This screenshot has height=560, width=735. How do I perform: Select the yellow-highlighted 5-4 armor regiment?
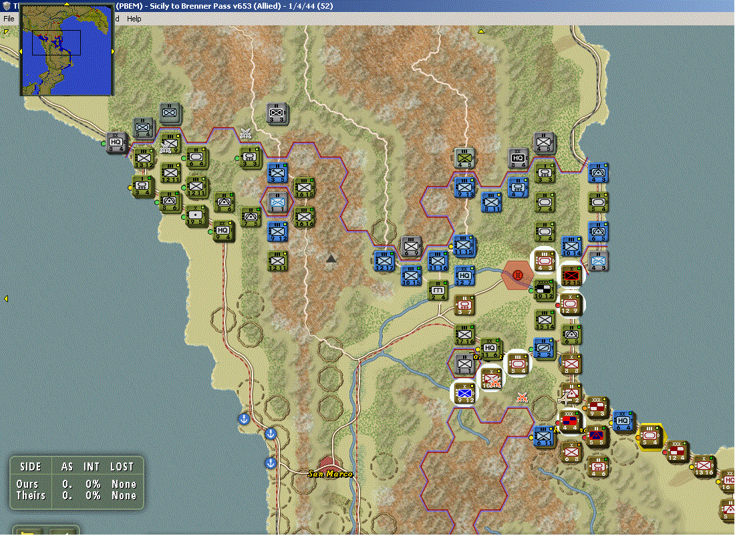coord(650,436)
